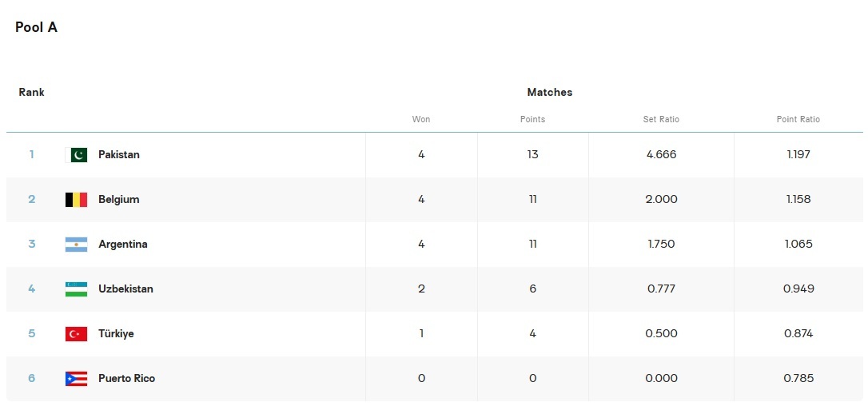Click the Rank column header
This screenshot has width=868, height=406.
point(32,93)
